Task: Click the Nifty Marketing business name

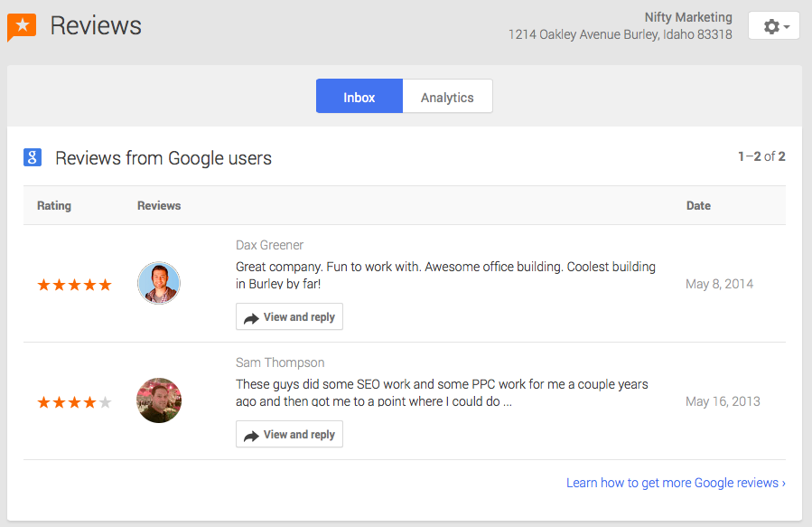Action: (x=688, y=17)
